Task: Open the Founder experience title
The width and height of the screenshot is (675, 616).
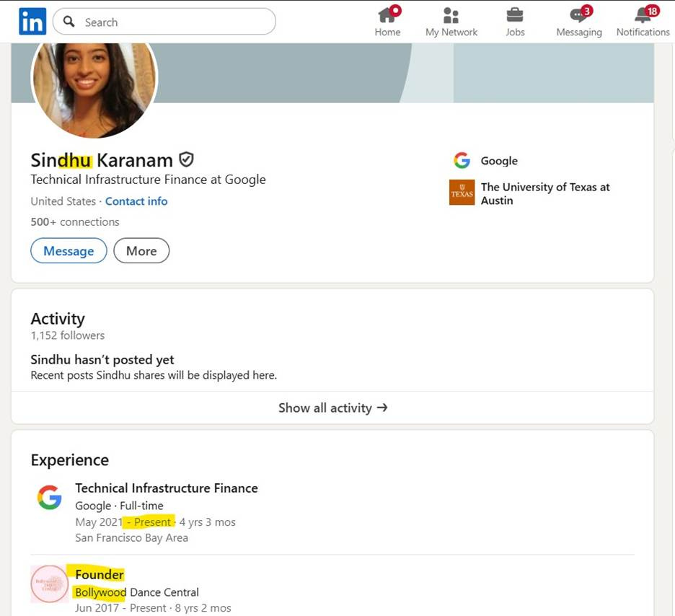Action: [99, 575]
